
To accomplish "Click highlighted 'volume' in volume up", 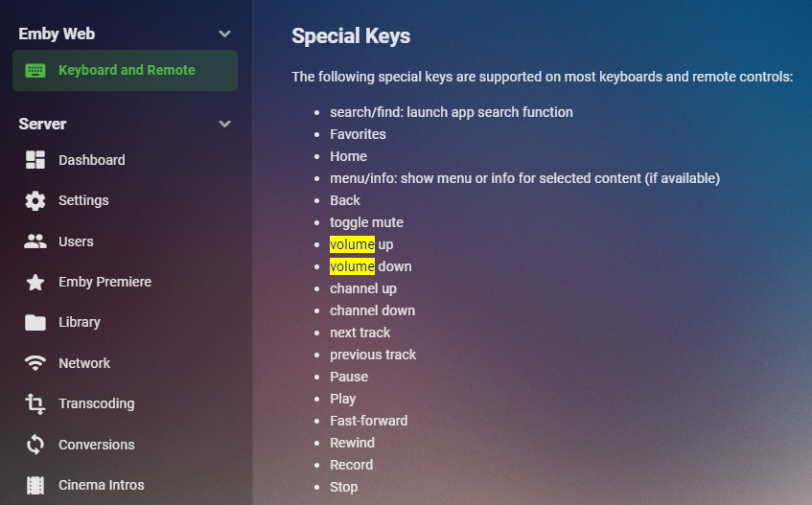I will [x=352, y=244].
